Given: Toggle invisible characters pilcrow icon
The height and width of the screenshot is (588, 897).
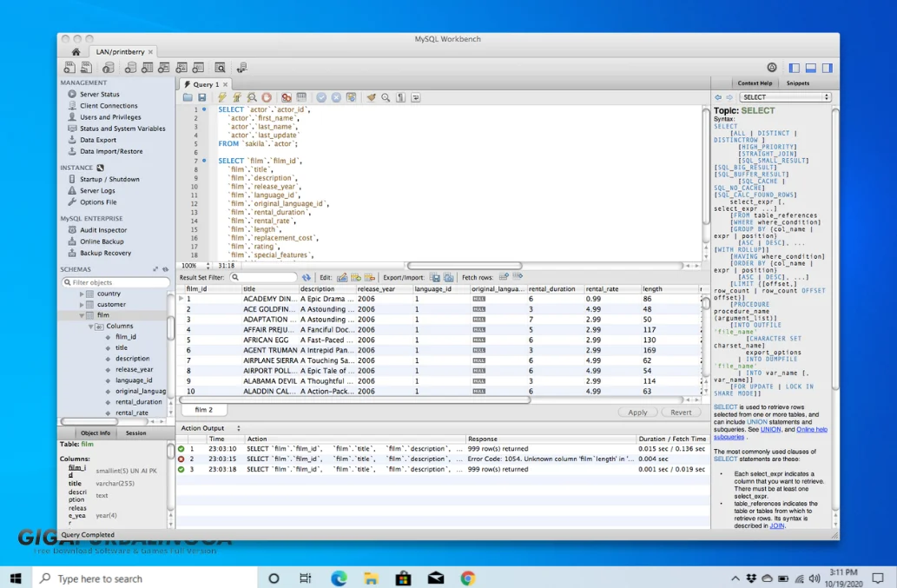Looking at the screenshot, I should click(x=401, y=98).
